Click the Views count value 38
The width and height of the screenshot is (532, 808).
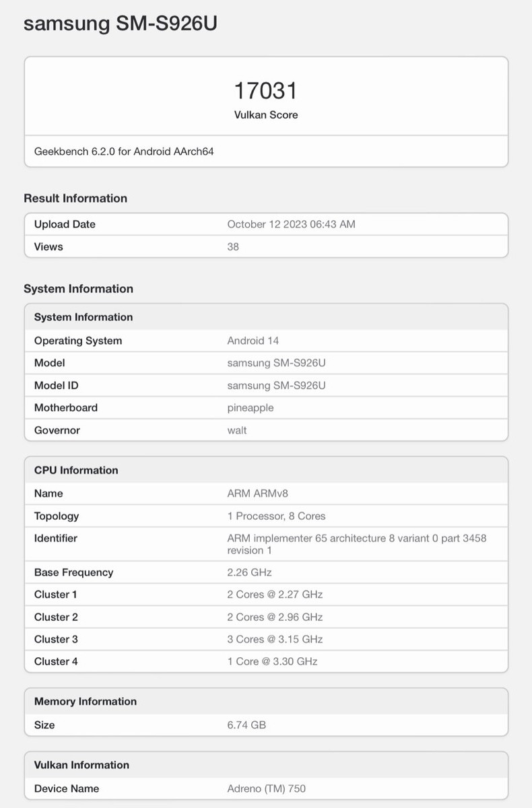point(233,246)
